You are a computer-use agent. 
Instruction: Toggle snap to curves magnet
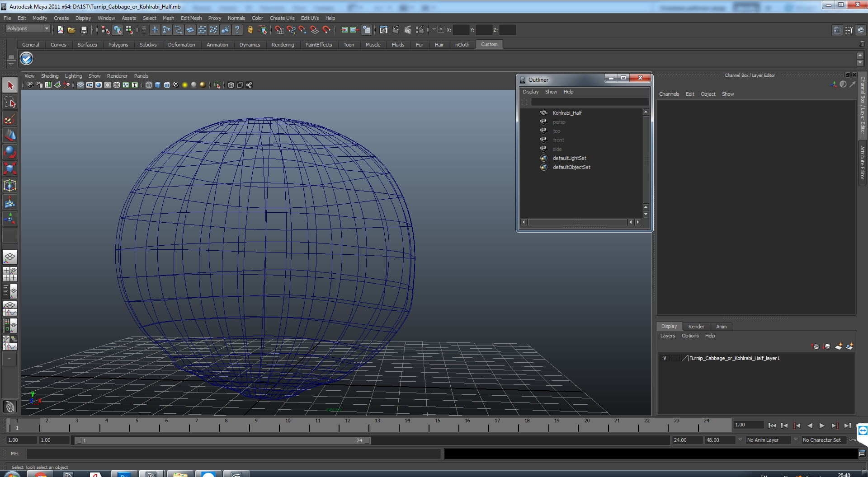coord(291,30)
